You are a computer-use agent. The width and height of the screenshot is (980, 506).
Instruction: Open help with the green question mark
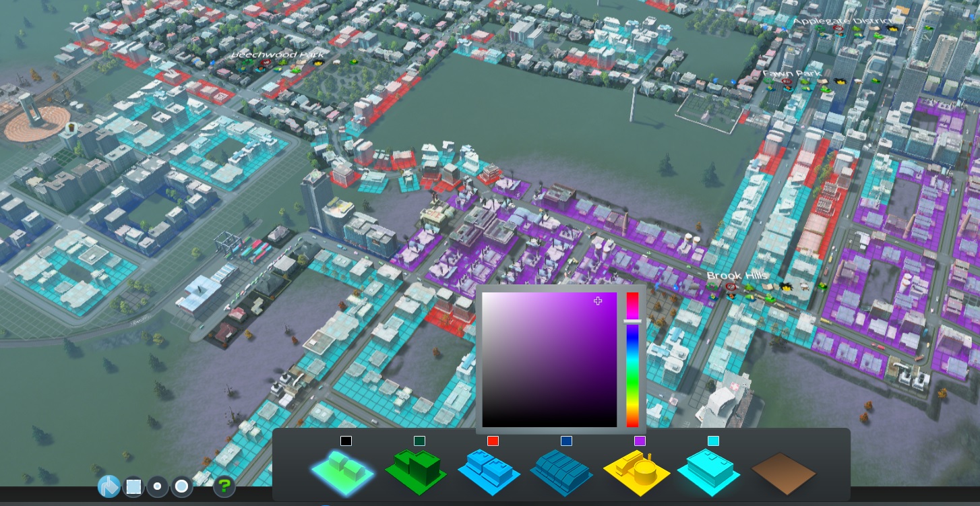pos(224,486)
